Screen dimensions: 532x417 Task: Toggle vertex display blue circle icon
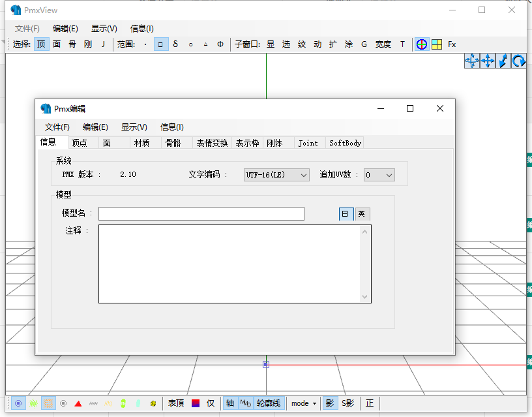pyautogui.click(x=18, y=403)
